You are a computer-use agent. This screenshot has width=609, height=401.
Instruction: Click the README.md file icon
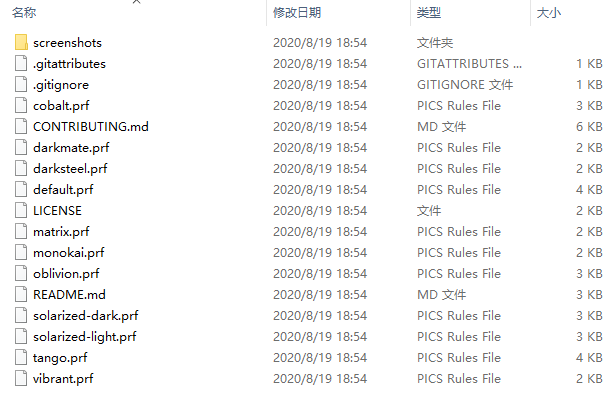[x=21, y=294]
